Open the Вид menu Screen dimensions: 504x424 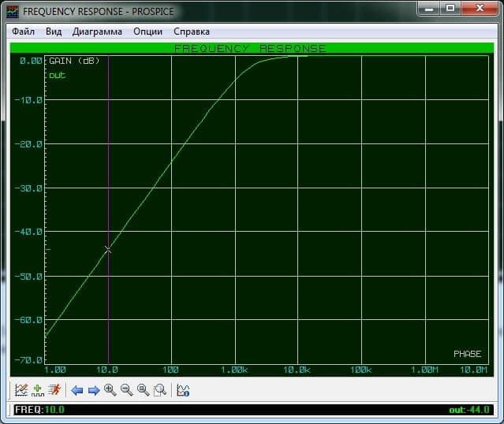point(54,32)
